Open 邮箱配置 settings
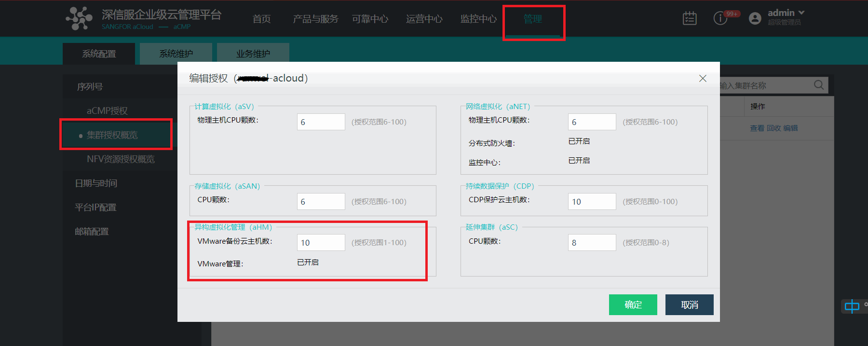 92,231
